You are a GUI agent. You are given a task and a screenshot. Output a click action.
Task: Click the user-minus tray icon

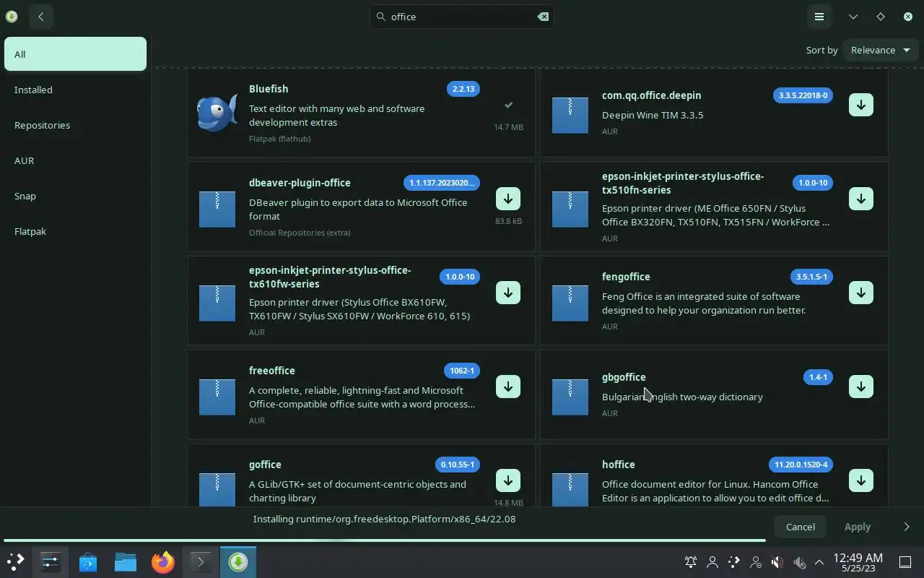[756, 562]
